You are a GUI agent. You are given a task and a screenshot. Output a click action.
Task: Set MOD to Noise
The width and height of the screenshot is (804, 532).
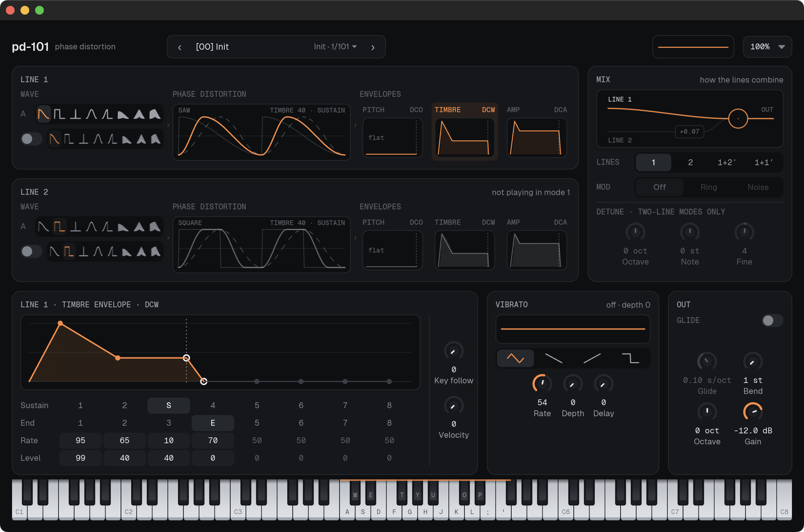[x=758, y=187]
